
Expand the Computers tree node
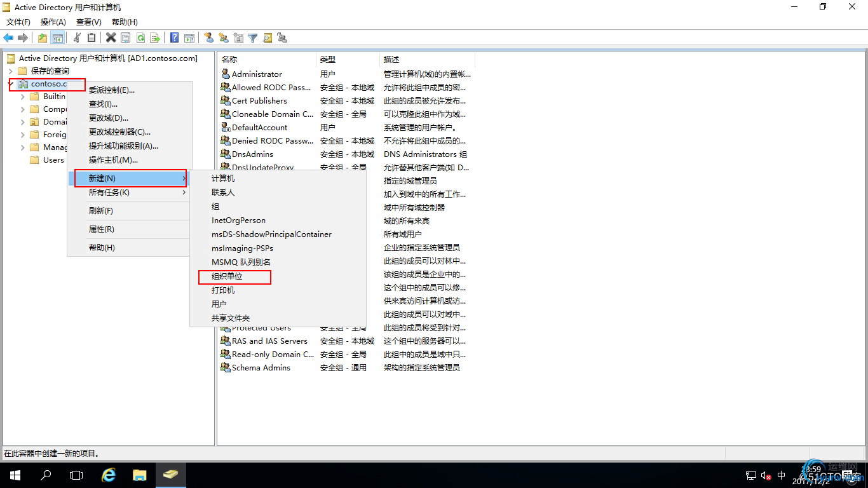tap(23, 109)
